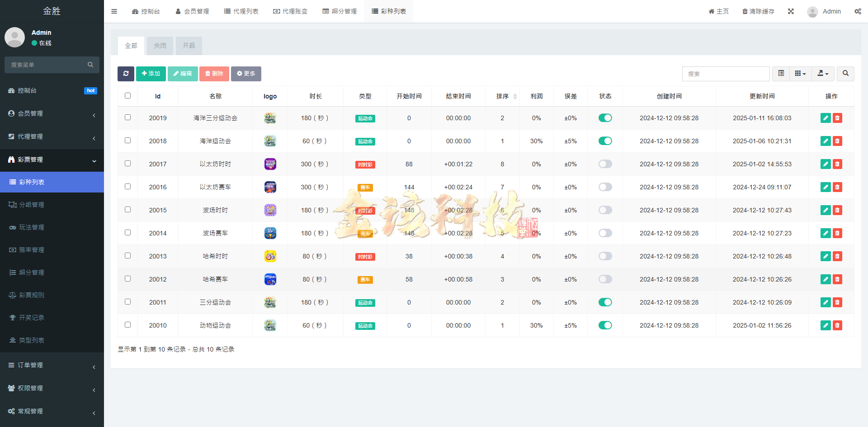Click the Admin avatar in the top bar
Screen dimensions: 868x427
(x=812, y=12)
